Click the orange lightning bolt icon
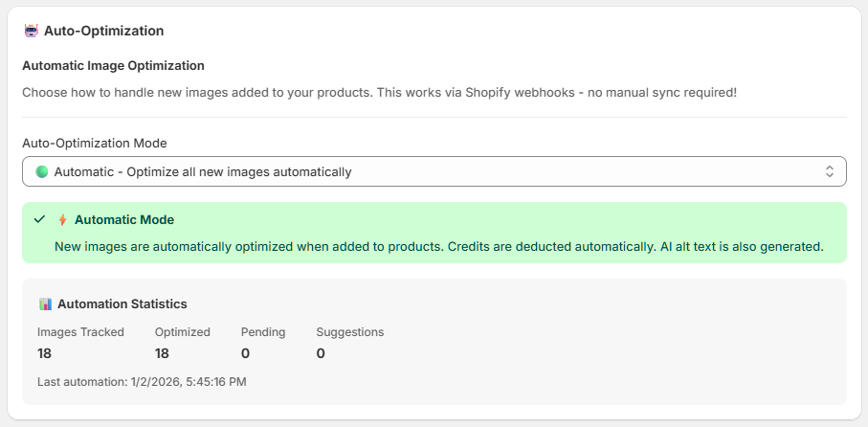 point(62,220)
